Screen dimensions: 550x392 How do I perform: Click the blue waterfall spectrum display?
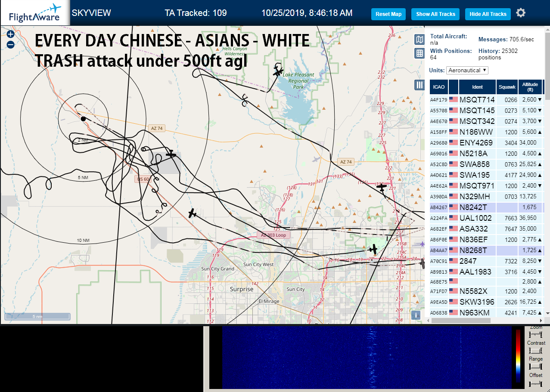[366, 357]
